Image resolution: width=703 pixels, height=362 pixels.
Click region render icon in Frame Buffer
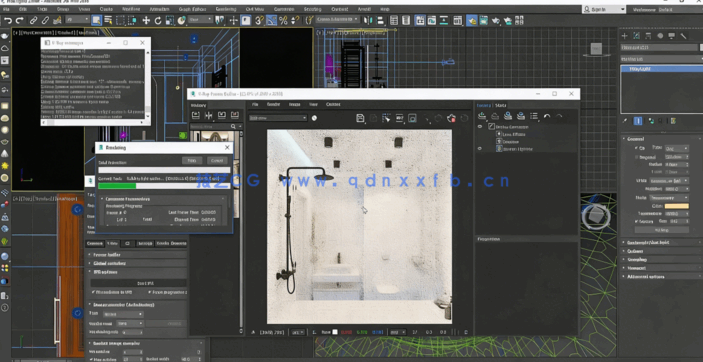(412, 118)
